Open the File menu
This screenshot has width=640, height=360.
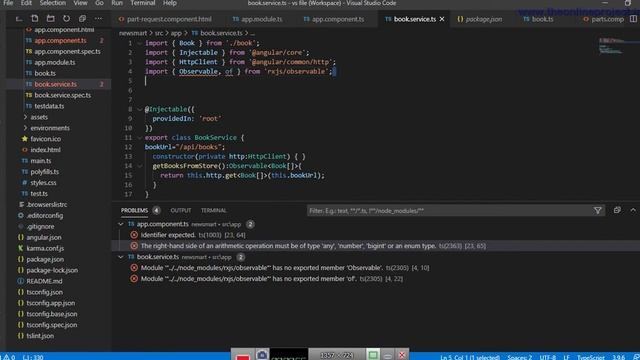coord(8,3)
